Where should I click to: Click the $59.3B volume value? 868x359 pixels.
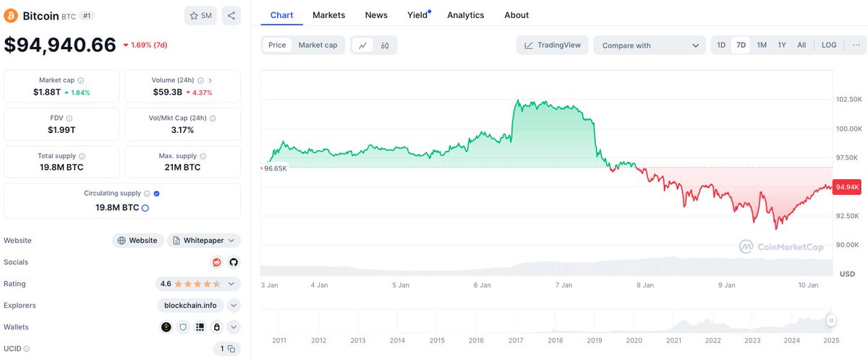[168, 92]
